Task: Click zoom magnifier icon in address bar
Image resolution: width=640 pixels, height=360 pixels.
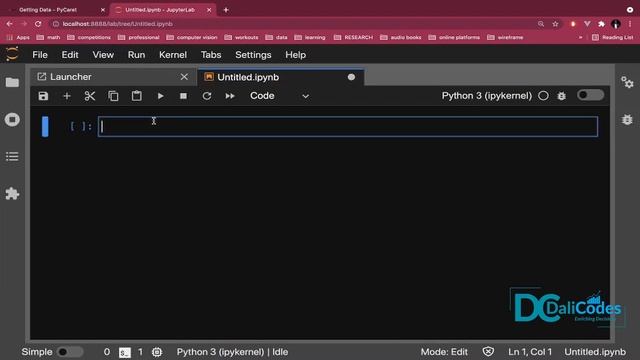Action: (541, 24)
